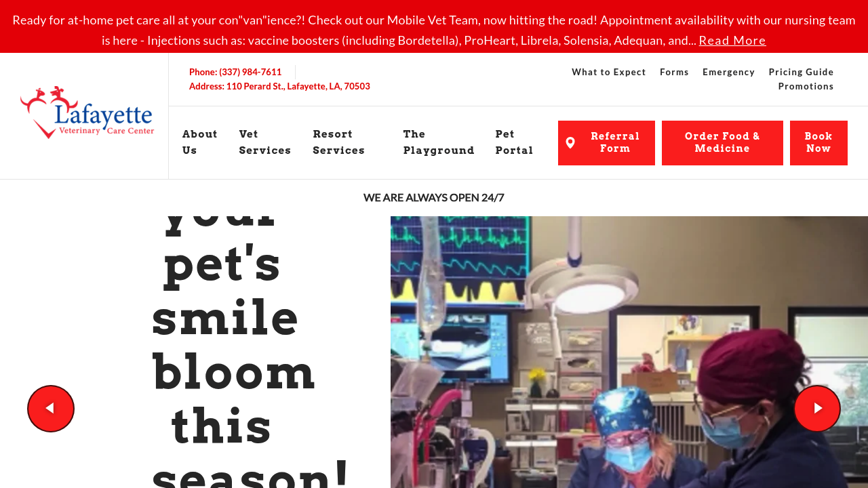Click the phone number (337) 984-7611
Image resolution: width=868 pixels, height=488 pixels.
[x=250, y=72]
